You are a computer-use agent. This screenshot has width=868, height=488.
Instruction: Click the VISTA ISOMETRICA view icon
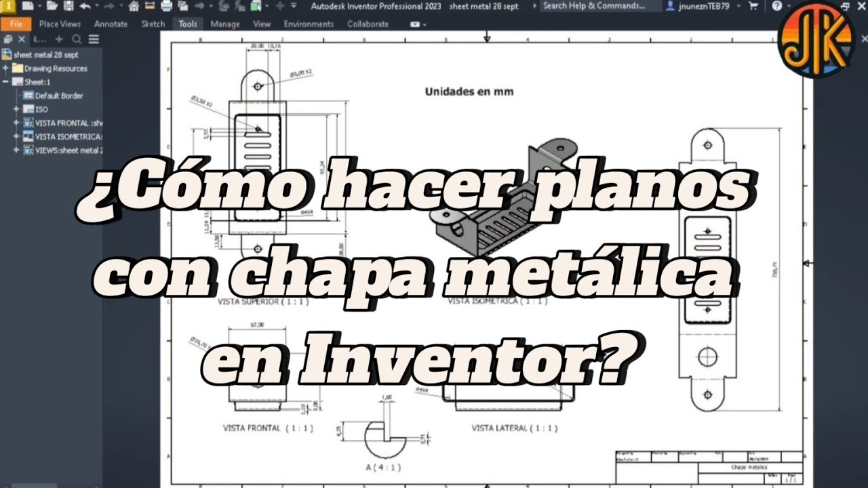pyautogui.click(x=28, y=136)
